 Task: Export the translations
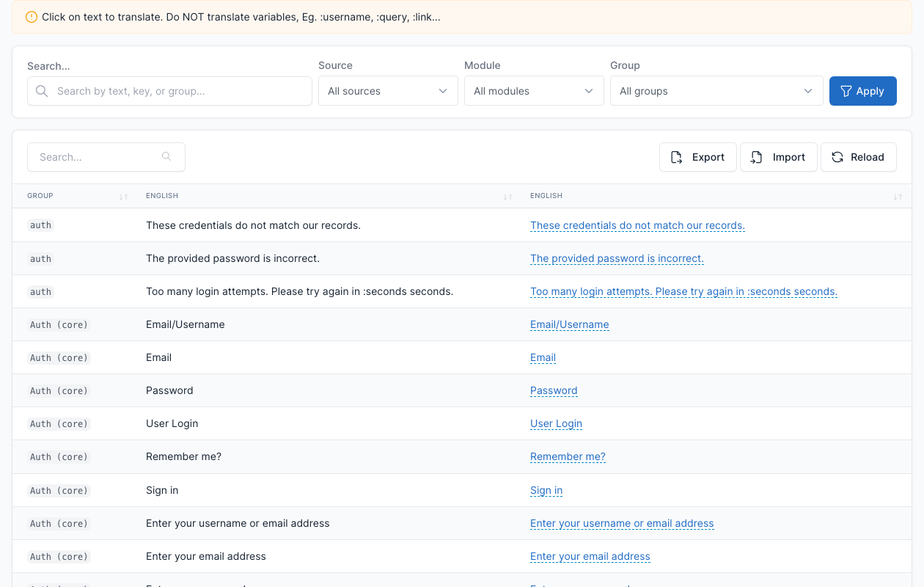(698, 157)
